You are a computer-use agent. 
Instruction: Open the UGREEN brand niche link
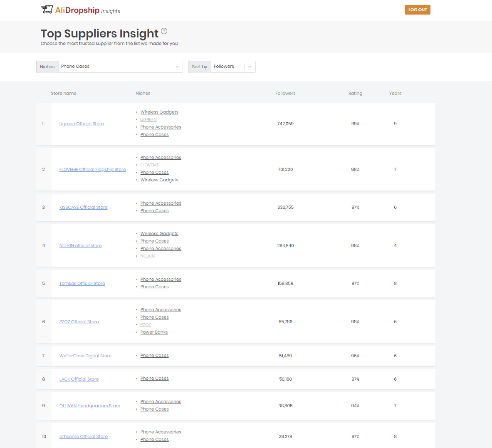tap(148, 119)
